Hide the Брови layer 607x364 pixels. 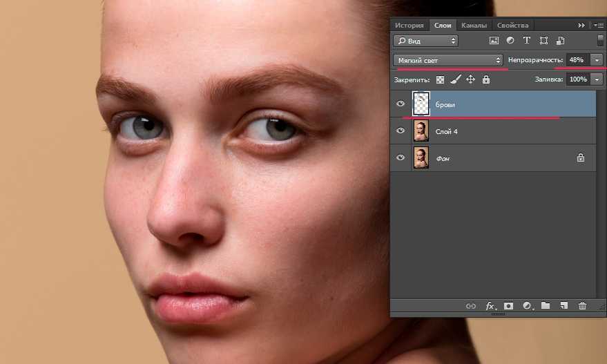[401, 104]
